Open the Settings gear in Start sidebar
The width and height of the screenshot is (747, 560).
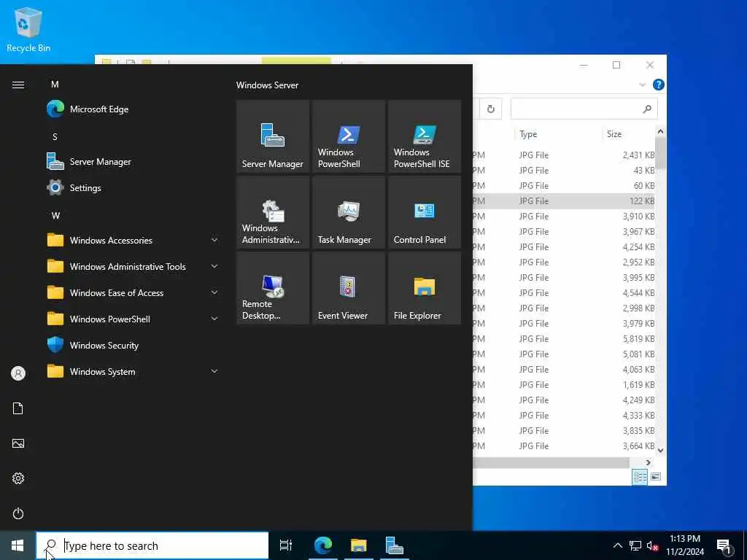point(18,478)
